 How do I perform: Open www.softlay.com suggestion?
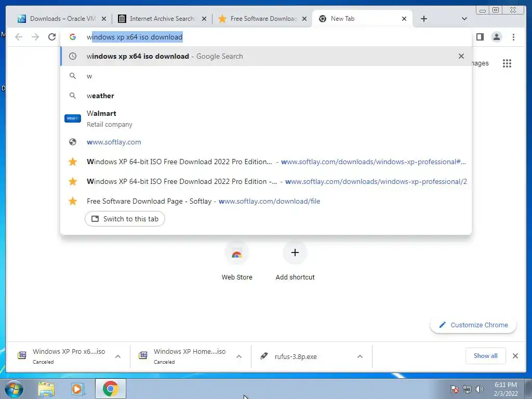[x=266, y=142]
